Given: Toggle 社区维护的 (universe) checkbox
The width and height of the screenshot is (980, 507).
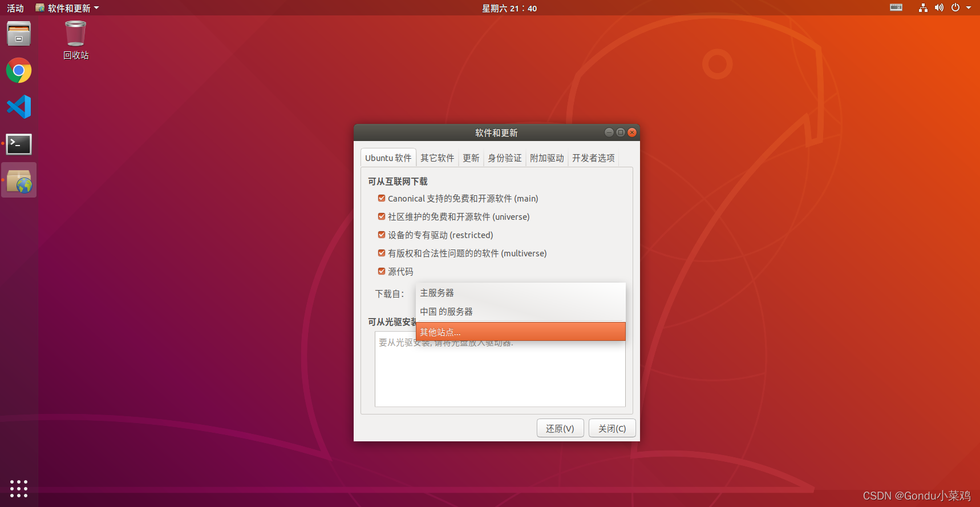Looking at the screenshot, I should point(382,217).
